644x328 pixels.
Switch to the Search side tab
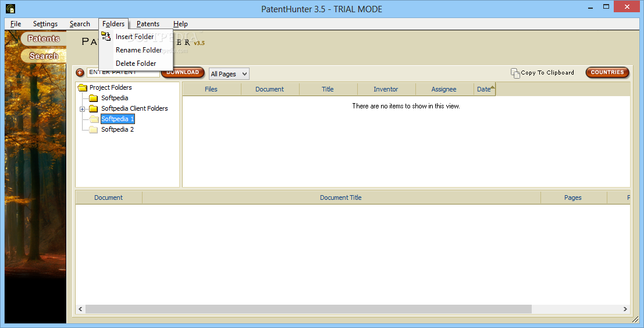pyautogui.click(x=44, y=56)
